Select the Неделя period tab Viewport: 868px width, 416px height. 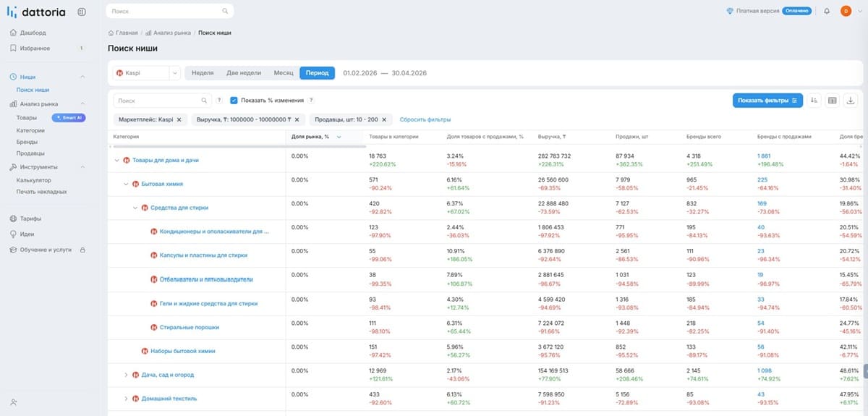point(203,73)
